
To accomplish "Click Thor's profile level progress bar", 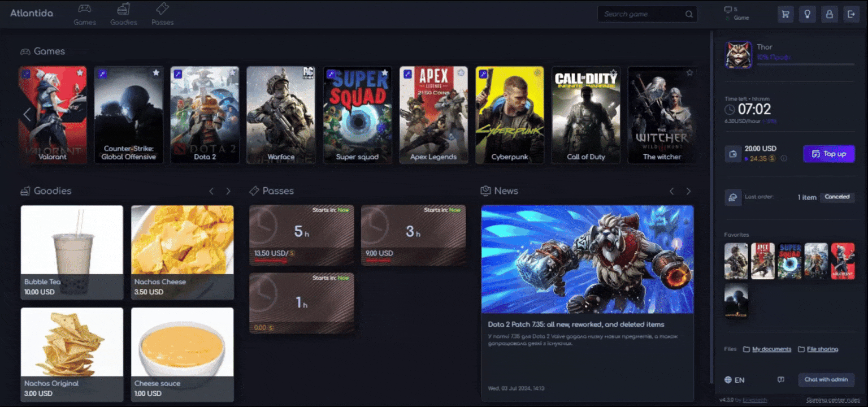I will point(806,64).
